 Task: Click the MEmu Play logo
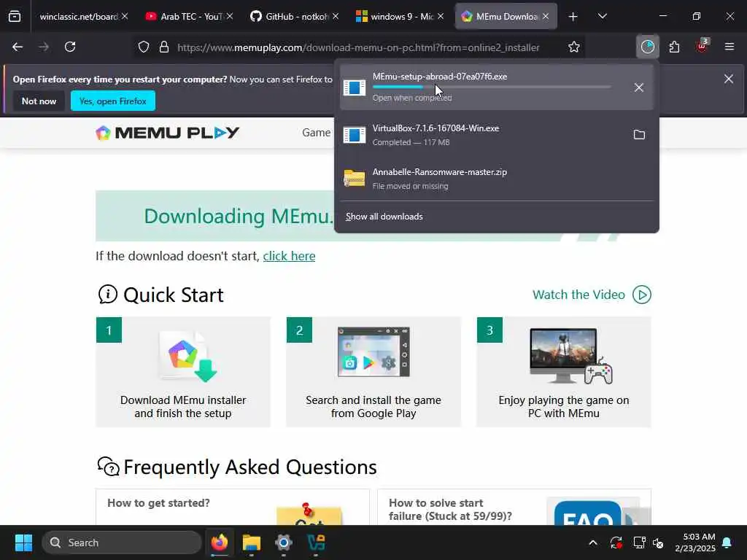click(x=168, y=133)
